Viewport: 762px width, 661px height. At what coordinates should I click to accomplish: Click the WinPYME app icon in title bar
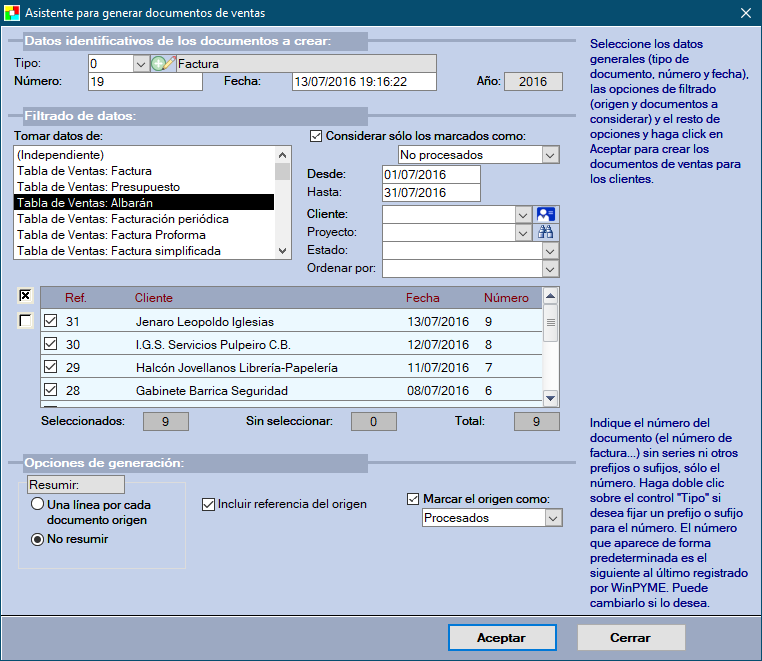[x=12, y=13]
